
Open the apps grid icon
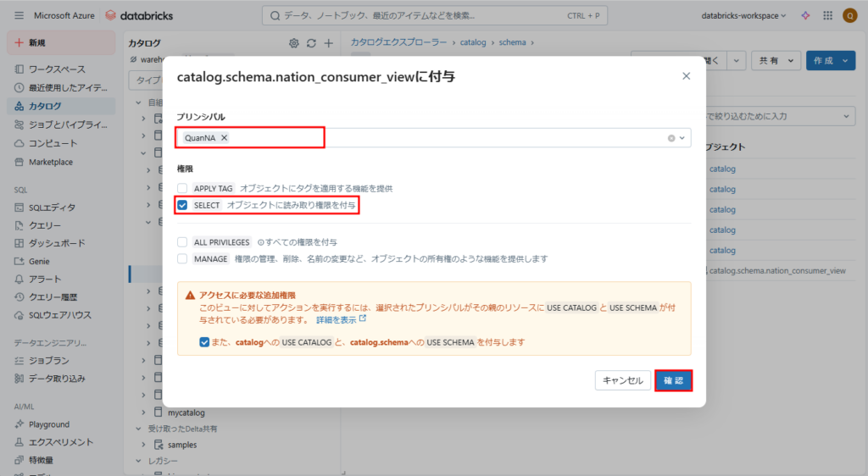[827, 15]
